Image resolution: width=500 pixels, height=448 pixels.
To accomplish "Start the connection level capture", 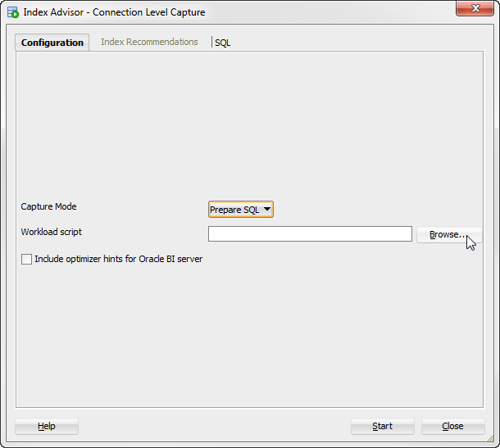I will [382, 426].
